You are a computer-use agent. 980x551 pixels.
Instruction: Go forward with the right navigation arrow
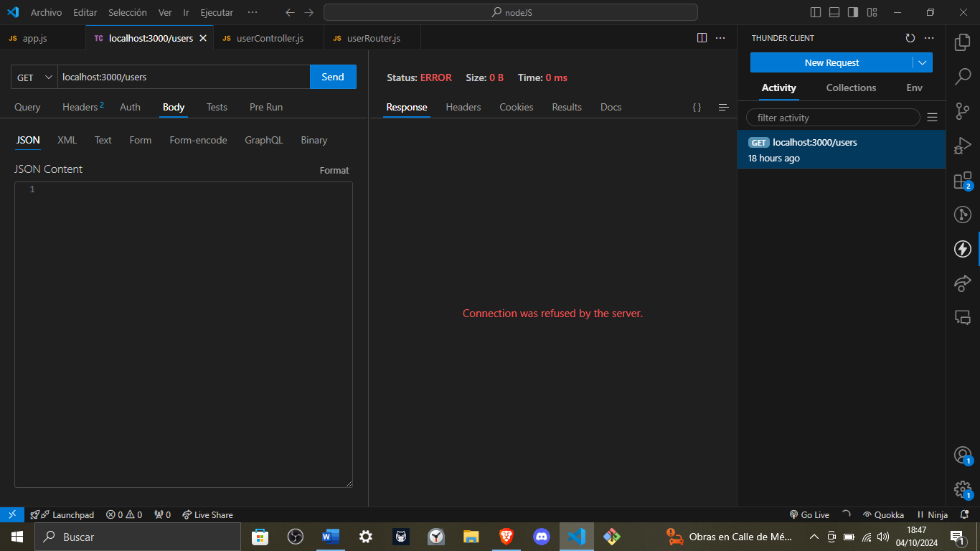coord(308,12)
